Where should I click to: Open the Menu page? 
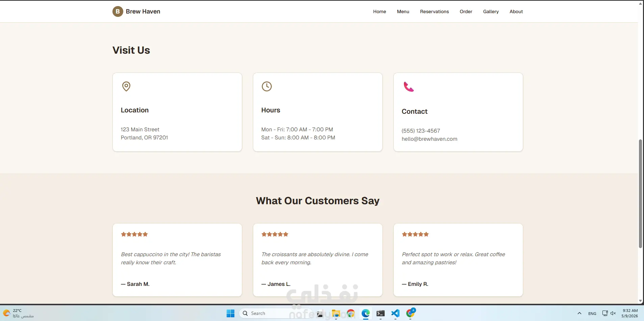click(403, 11)
